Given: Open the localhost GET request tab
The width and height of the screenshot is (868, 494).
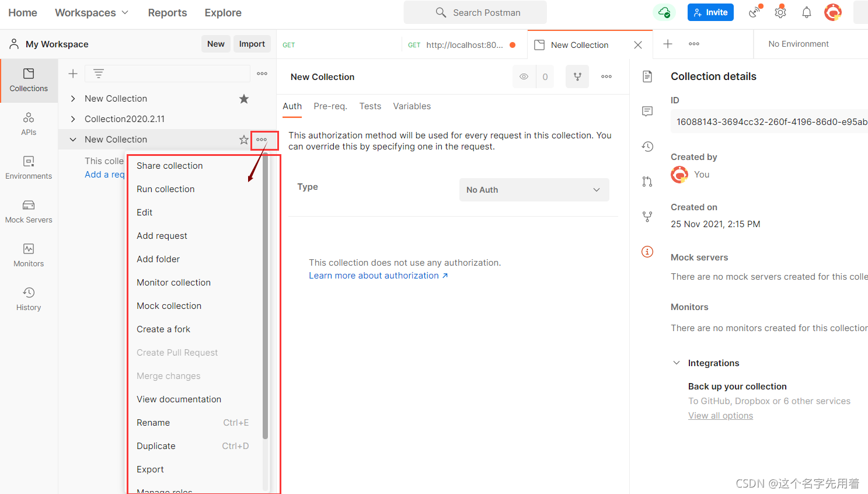Looking at the screenshot, I should pos(464,45).
